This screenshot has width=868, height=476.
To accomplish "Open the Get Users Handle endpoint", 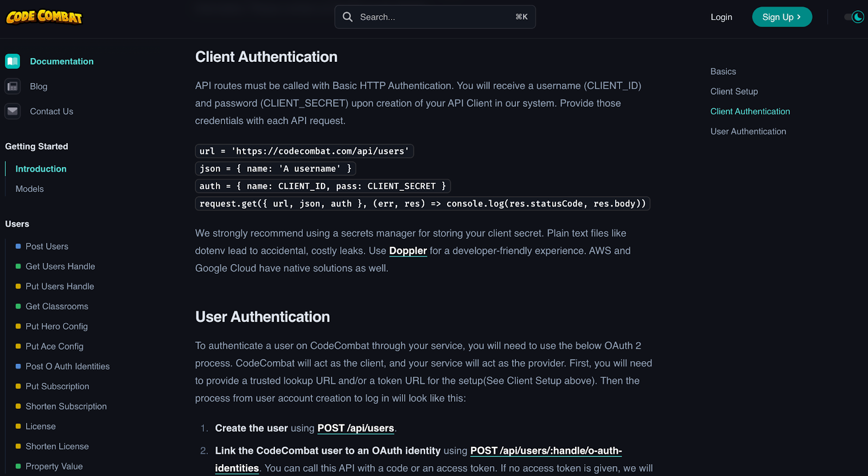I will coord(60,266).
